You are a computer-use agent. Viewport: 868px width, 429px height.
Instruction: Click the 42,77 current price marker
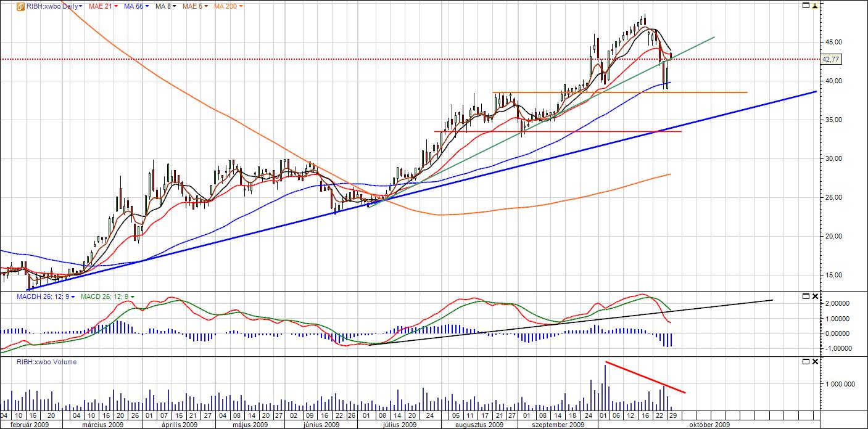click(829, 59)
